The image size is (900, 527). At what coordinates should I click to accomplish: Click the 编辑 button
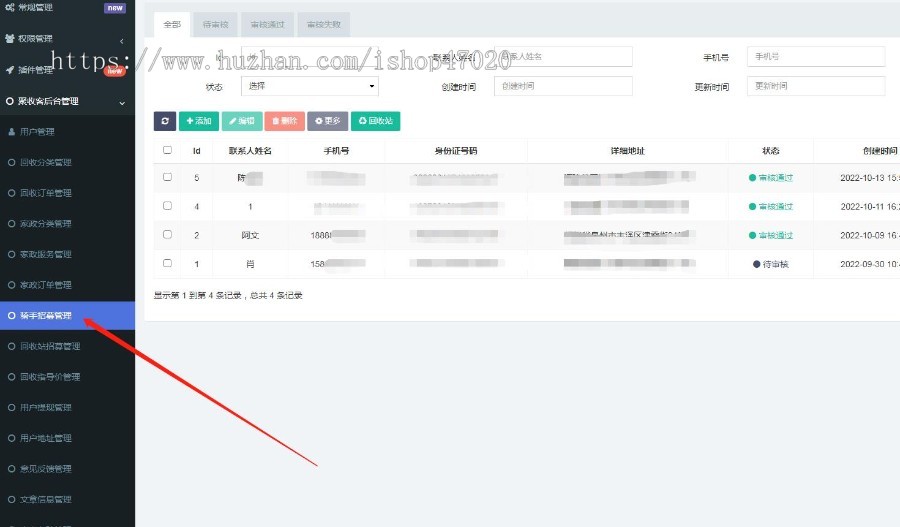pyautogui.click(x=242, y=121)
